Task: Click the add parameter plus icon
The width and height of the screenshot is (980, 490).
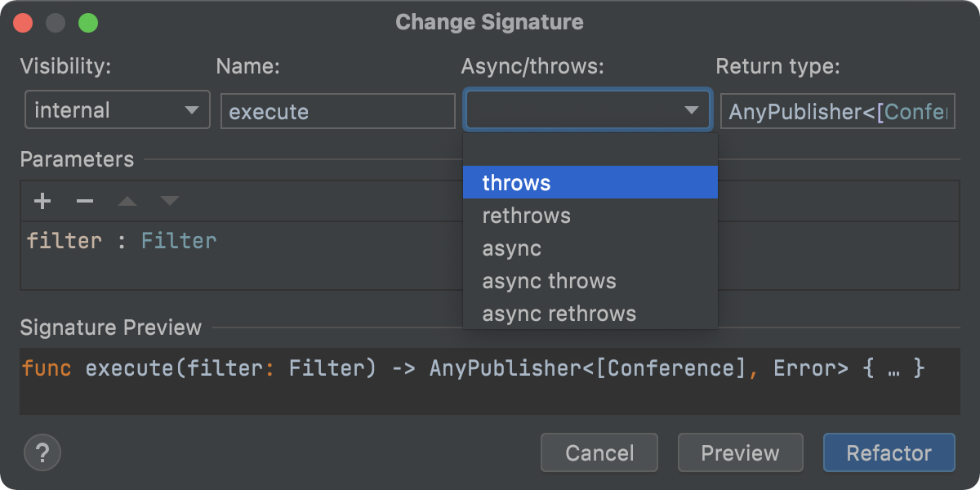Action: [42, 201]
